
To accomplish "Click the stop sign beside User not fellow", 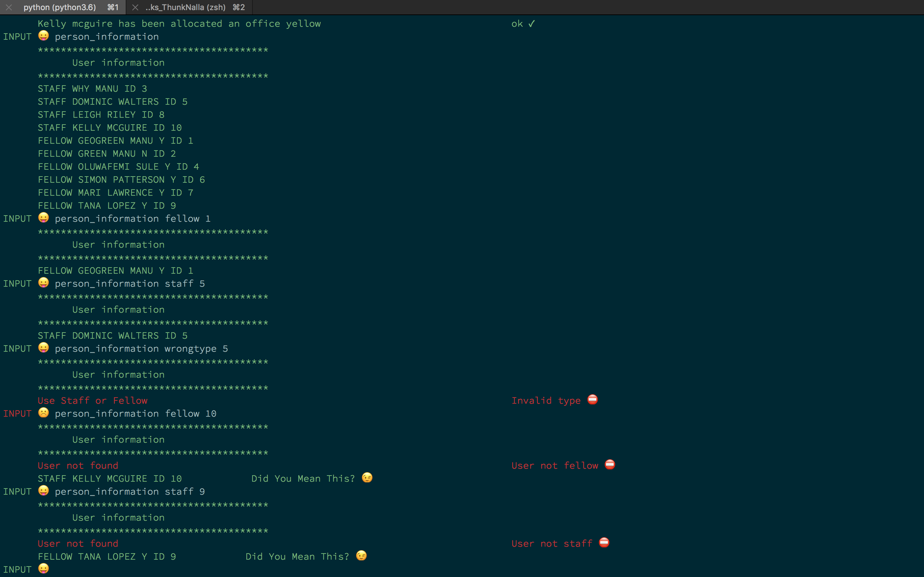I will pyautogui.click(x=610, y=464).
